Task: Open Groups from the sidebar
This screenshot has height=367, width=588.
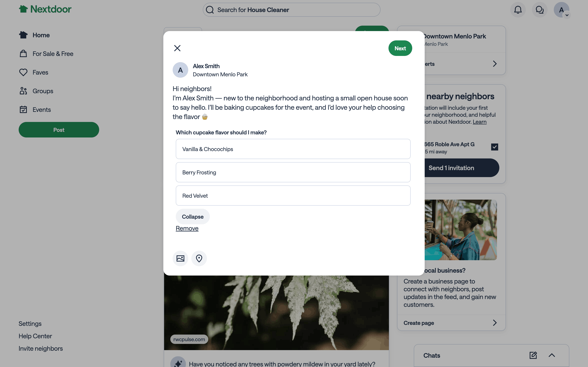Action: coord(43,91)
